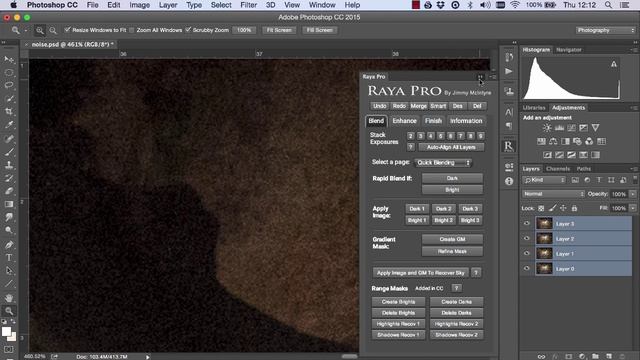Screen dimensions: 640x360
Task: Select the Elliptical Marquee tool
Action: coord(9,73)
